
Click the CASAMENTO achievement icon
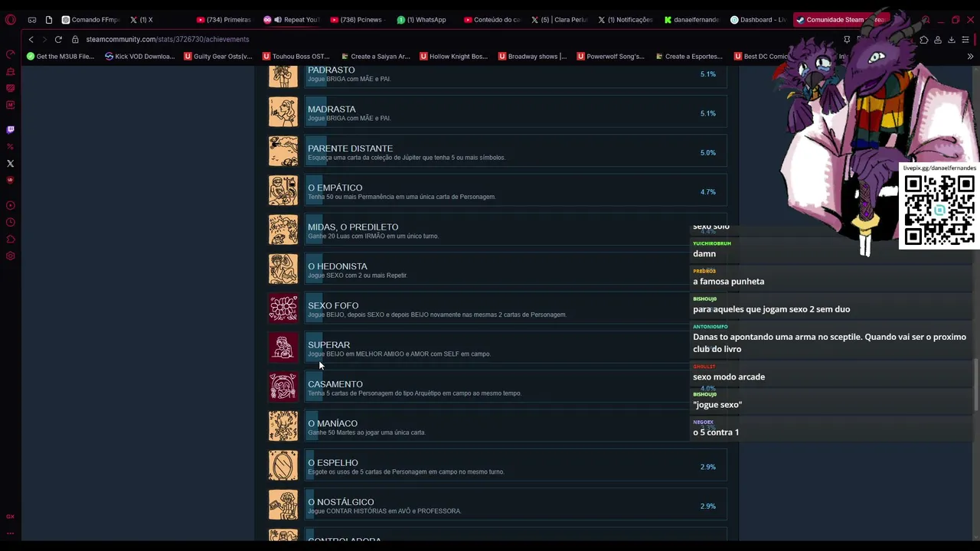click(x=283, y=387)
